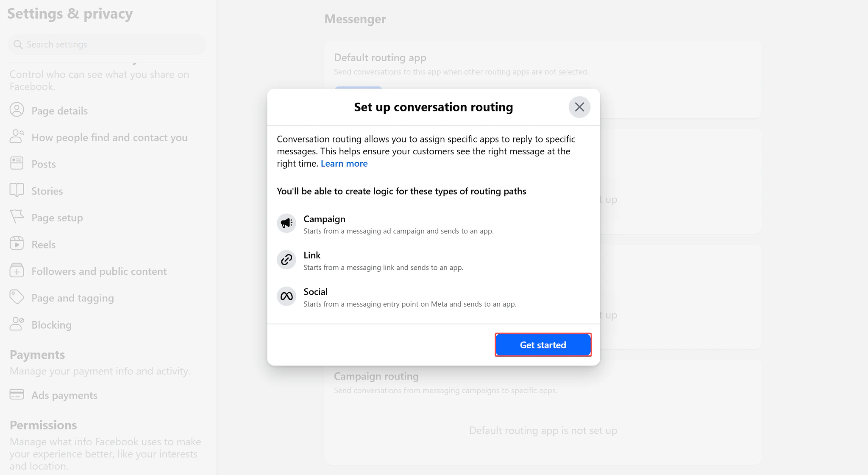This screenshot has height=475, width=868.
Task: Click the Ads payments card icon
Action: pos(17,394)
